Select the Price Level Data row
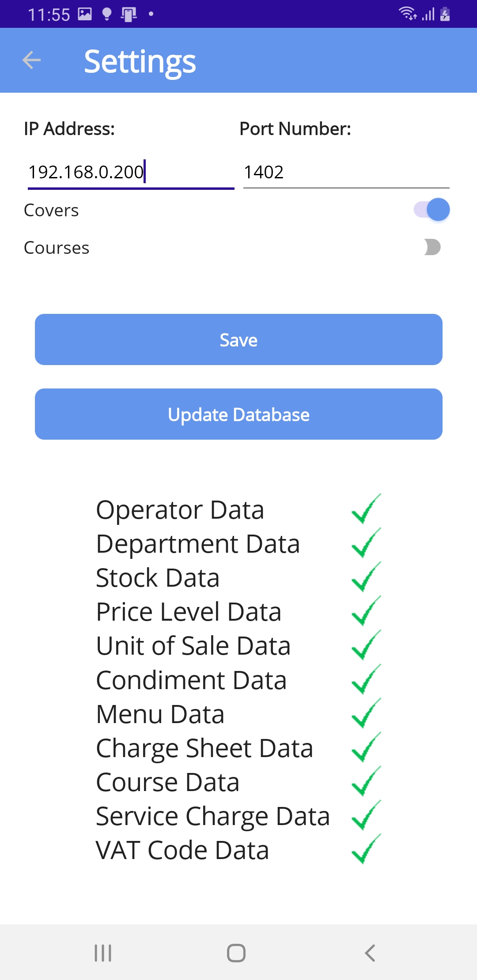 click(238, 611)
